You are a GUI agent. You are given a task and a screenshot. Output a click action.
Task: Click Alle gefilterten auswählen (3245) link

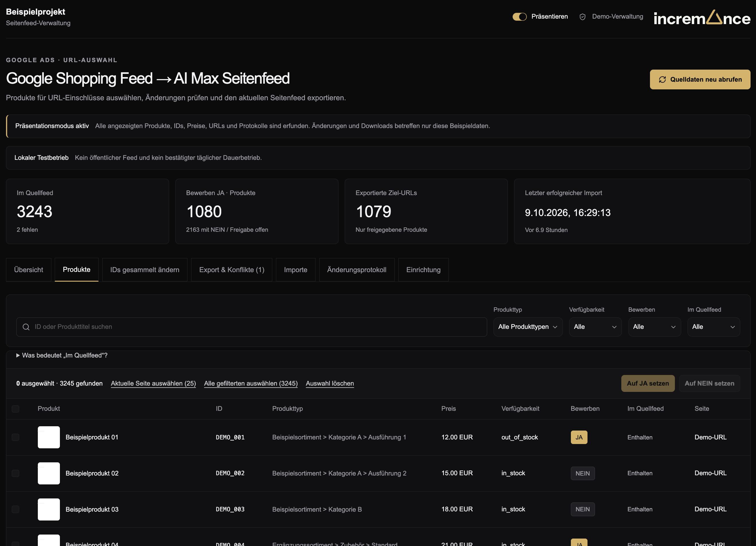(x=251, y=384)
